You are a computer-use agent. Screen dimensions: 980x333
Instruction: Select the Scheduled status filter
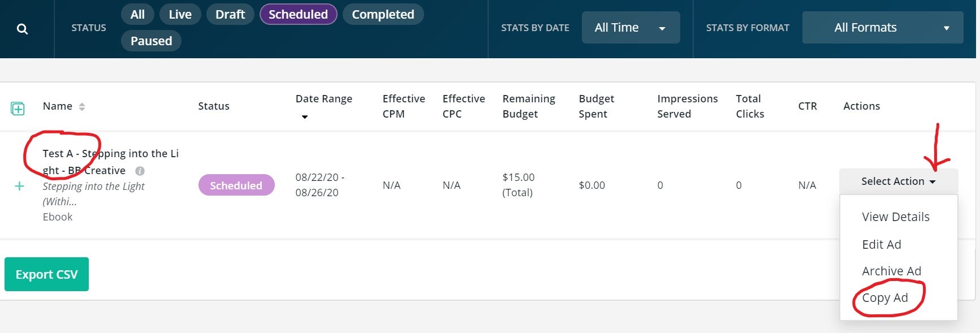(298, 15)
